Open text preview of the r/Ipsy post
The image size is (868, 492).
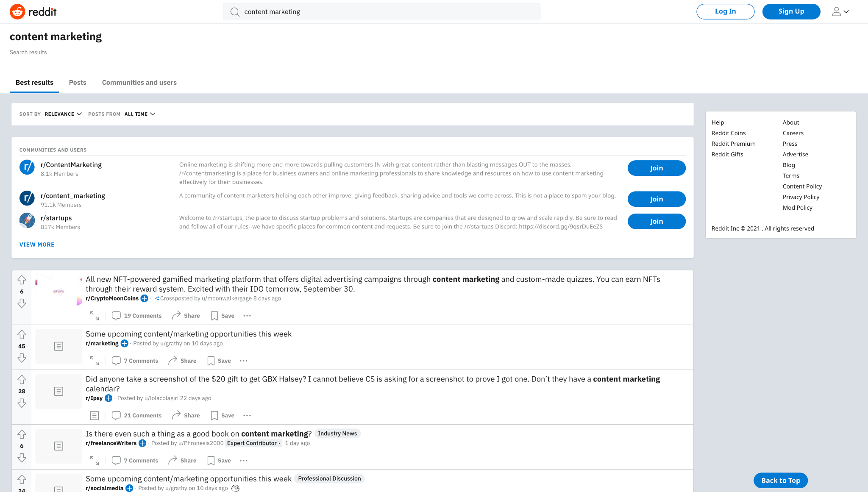(95, 416)
